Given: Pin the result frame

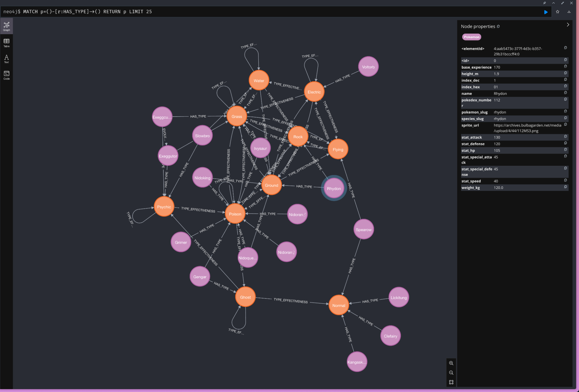Looking at the screenshot, I should [x=545, y=3].
